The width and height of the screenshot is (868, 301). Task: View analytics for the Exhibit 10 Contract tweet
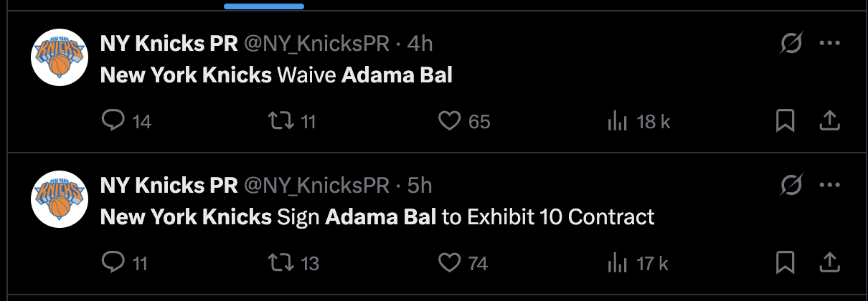[x=617, y=263]
